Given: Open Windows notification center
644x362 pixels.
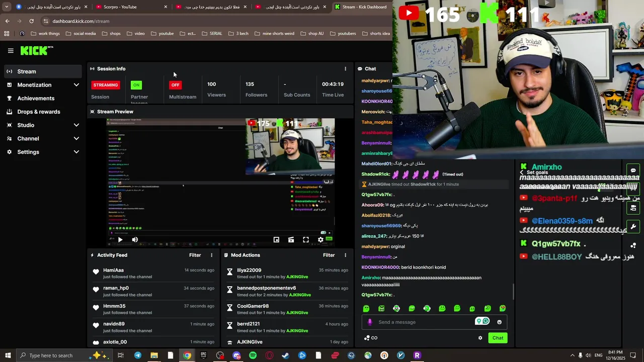Looking at the screenshot, I should (633, 355).
